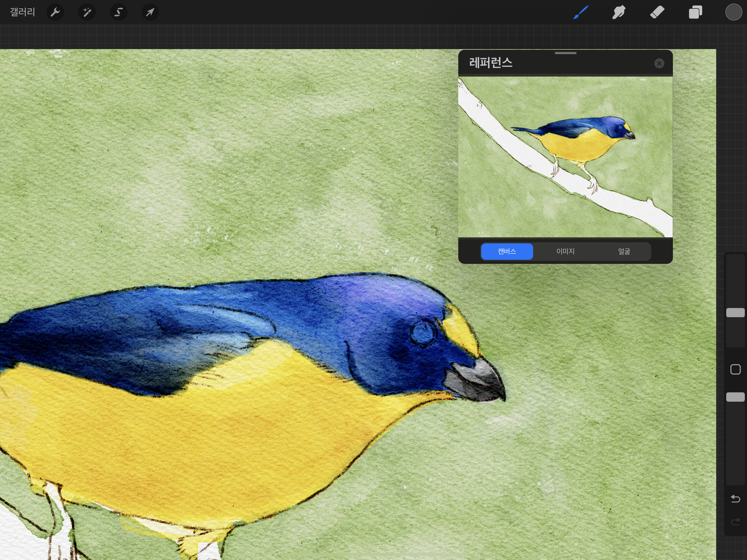Screen dimensions: 747x560
Task: Activate the Transform arrow tool
Action: pos(150,12)
